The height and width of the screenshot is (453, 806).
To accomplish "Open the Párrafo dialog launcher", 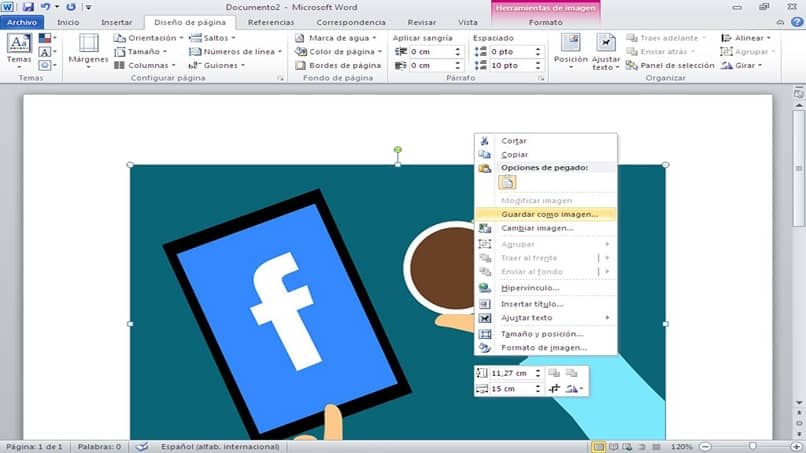I will 541,78.
